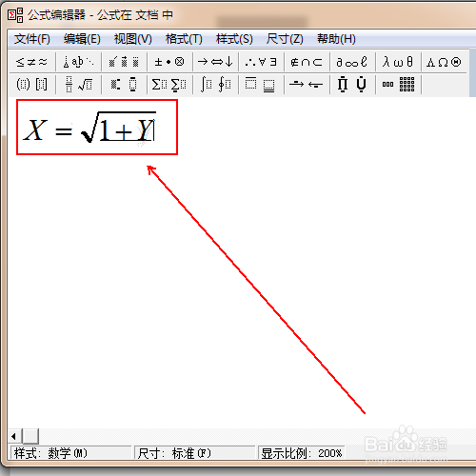476x476 pixels.
Task: Open the logical symbols palette (∴∀∃)
Action: coord(261,62)
